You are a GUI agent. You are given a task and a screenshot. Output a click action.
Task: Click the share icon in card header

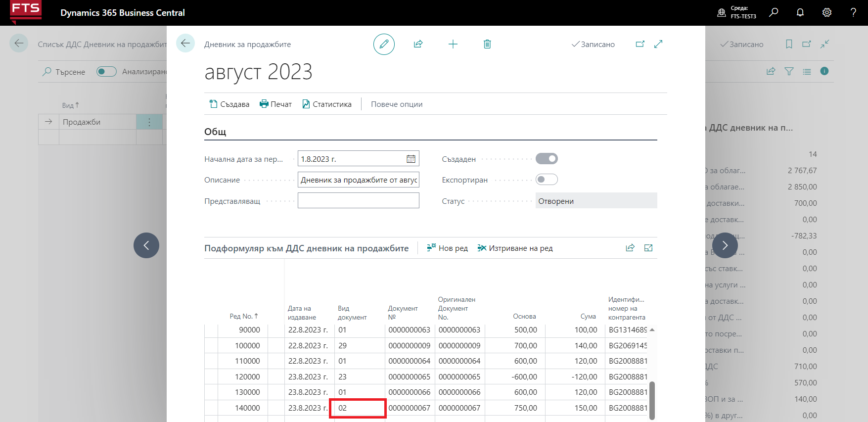[418, 44]
